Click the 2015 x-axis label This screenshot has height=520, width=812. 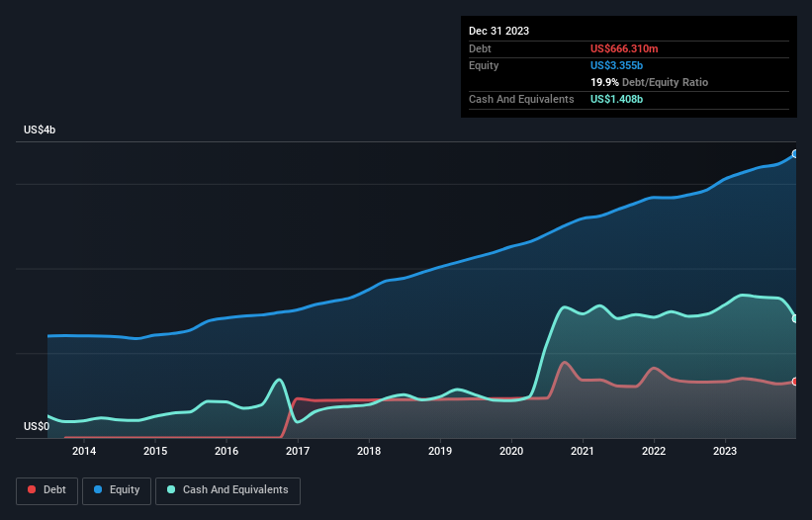(155, 451)
